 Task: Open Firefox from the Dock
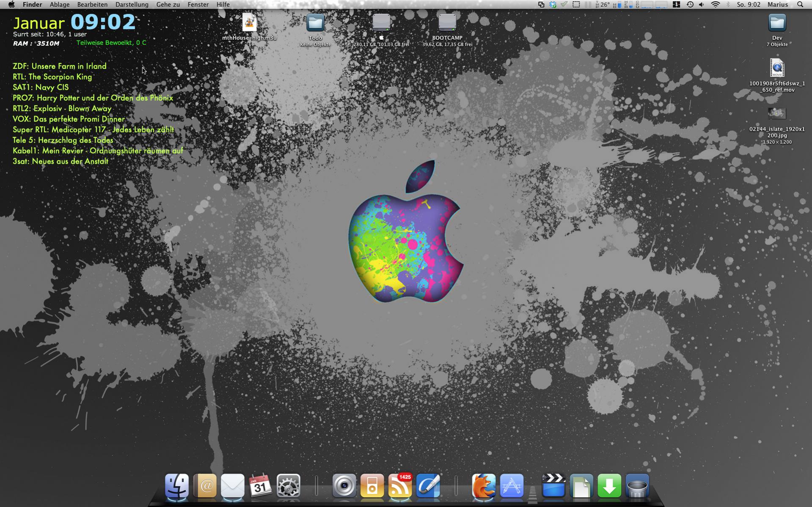[x=484, y=485]
